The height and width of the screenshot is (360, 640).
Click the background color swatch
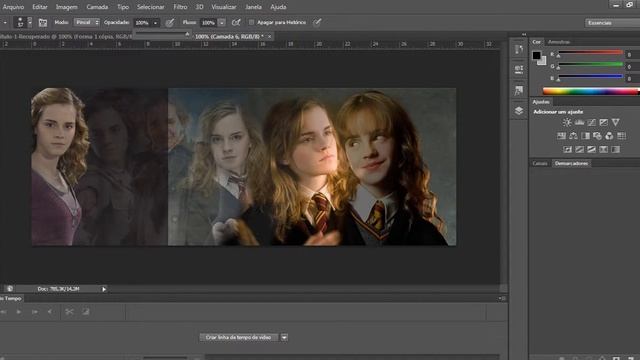[x=543, y=62]
